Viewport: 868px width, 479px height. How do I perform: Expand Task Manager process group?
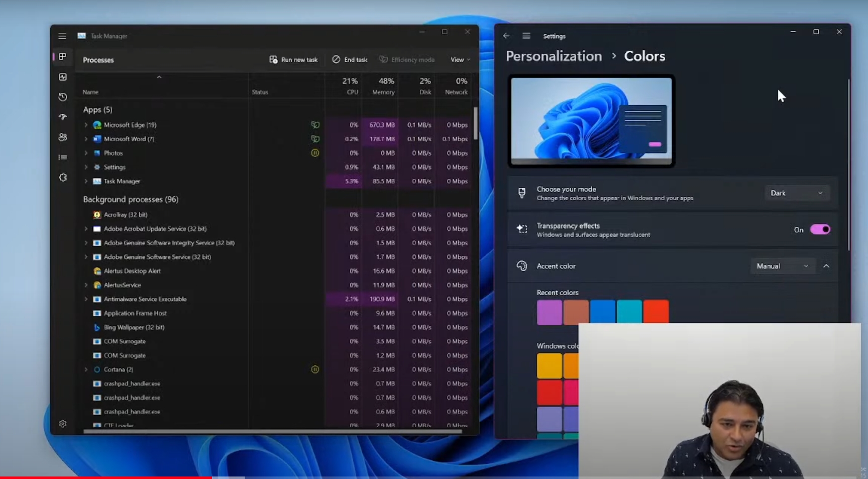click(x=86, y=181)
